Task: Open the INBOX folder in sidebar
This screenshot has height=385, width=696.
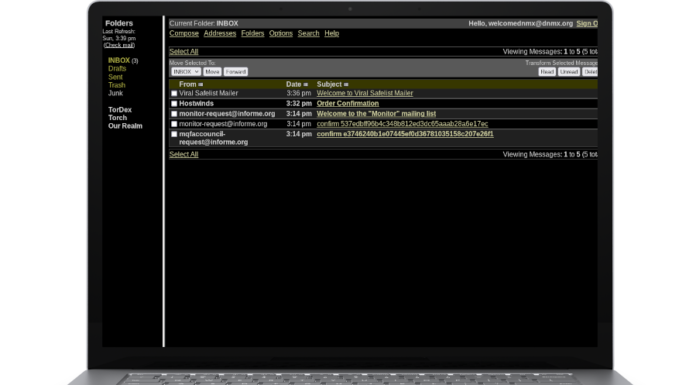Action: click(x=119, y=60)
